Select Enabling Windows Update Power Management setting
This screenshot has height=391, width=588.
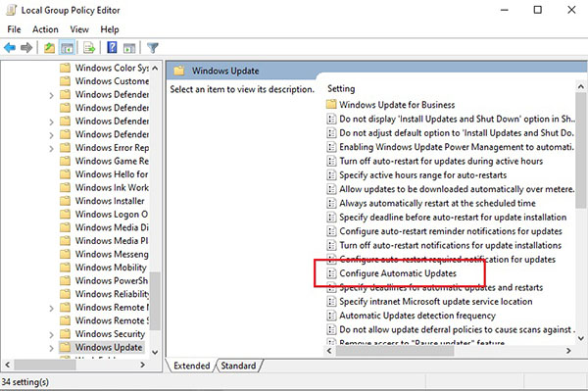[451, 147]
